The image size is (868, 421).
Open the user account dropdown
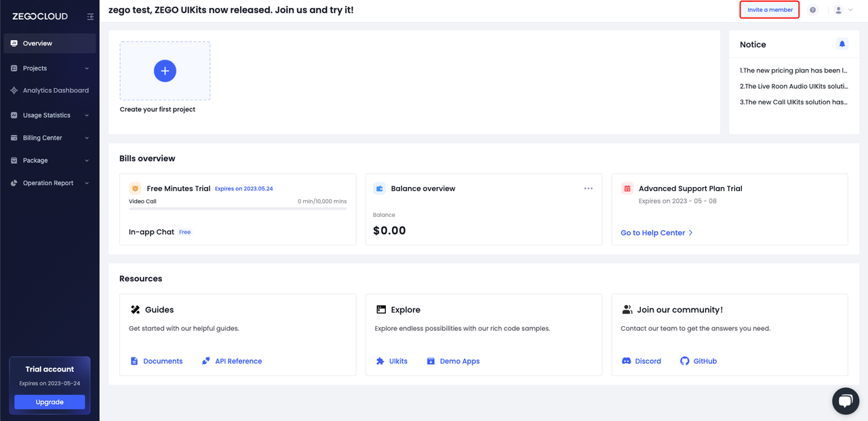pos(844,10)
